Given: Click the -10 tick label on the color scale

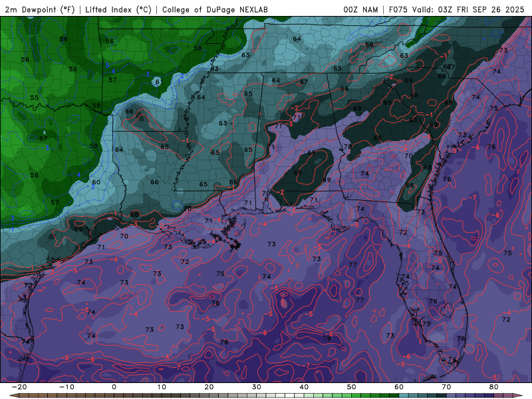Looking at the screenshot, I should [66, 387].
